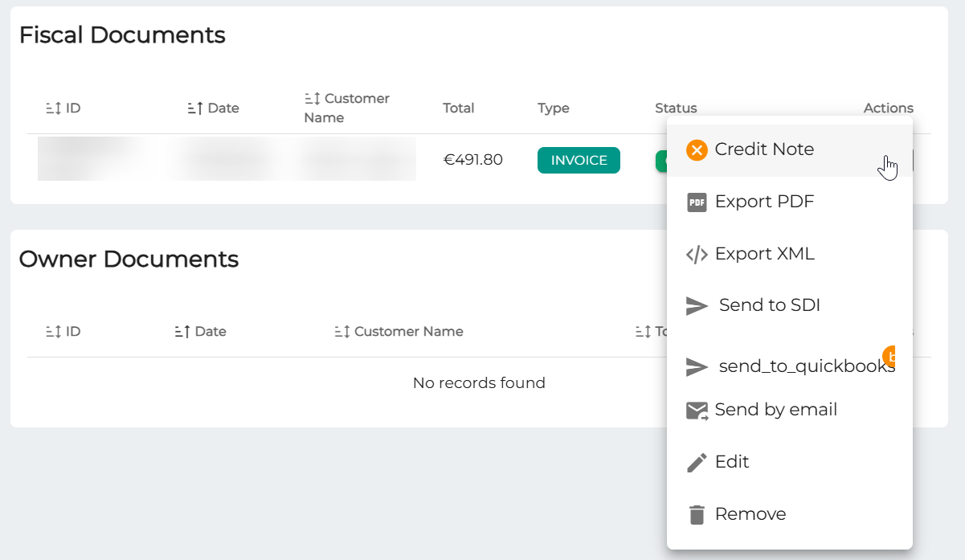Click the orange beta badge on send_to_quickbooks
This screenshot has height=560, width=965.
pyautogui.click(x=893, y=356)
